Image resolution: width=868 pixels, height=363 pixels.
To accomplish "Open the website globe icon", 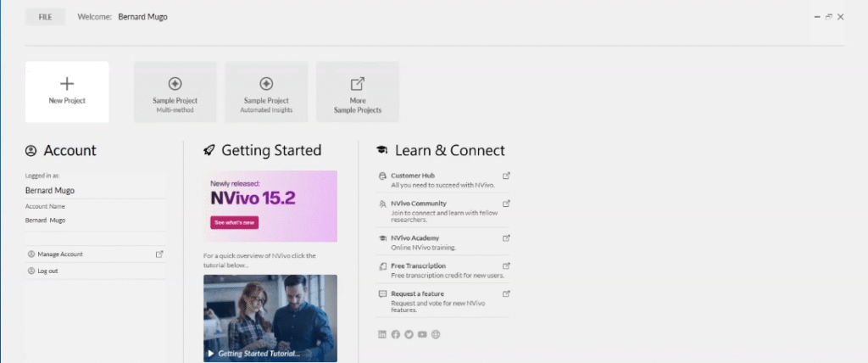I will (437, 334).
